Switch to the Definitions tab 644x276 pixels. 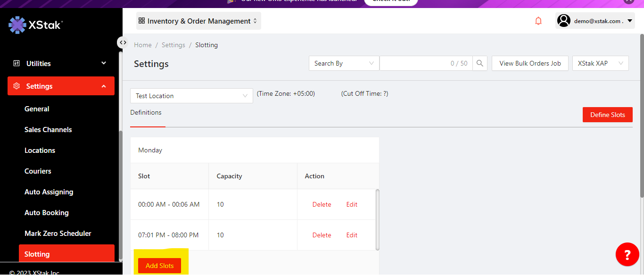pyautogui.click(x=146, y=112)
